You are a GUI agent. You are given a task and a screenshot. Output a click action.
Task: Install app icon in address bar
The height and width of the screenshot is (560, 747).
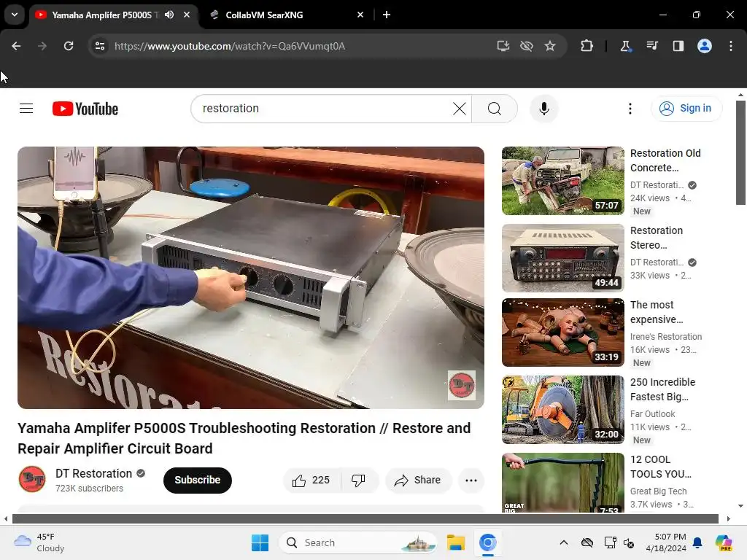point(503,46)
